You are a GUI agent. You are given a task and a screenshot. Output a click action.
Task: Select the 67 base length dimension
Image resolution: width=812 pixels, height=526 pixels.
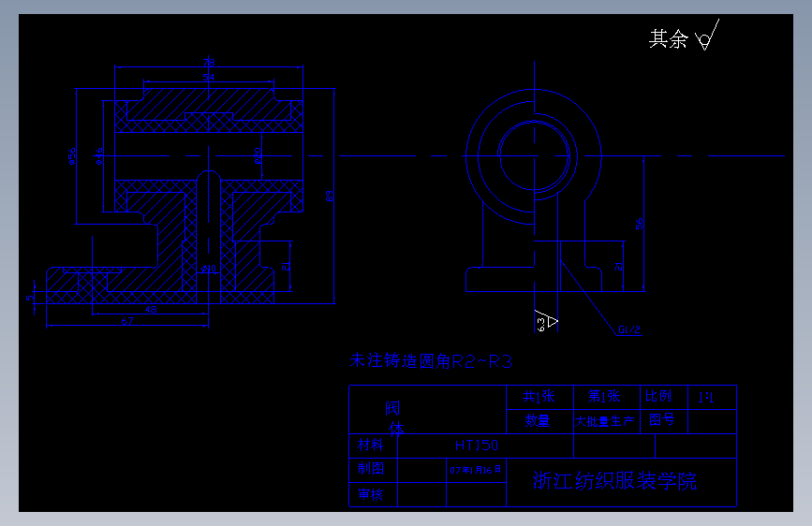(x=127, y=321)
